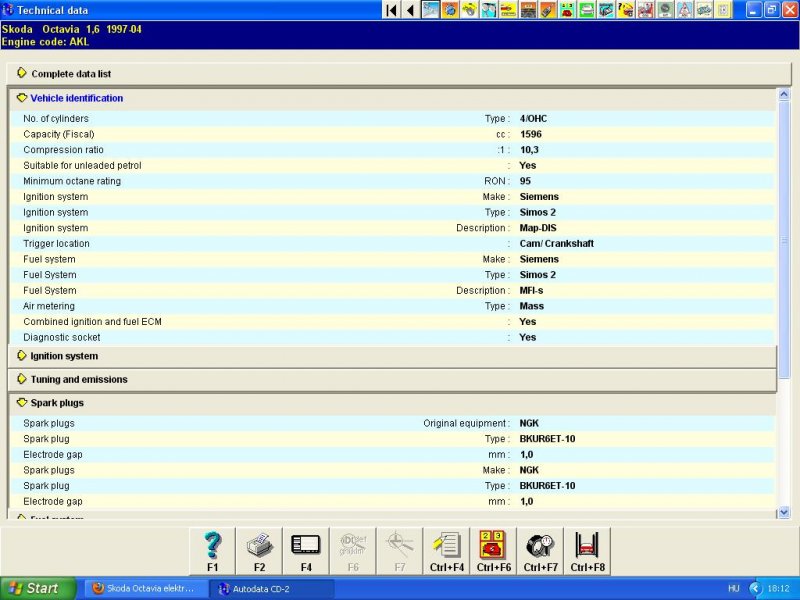Print data with the F2 printer button

coord(260,551)
